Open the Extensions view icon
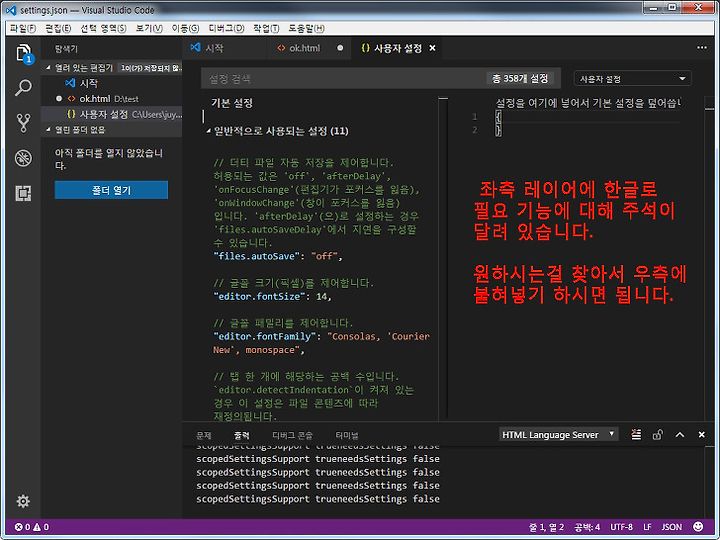The width and height of the screenshot is (720, 540). [23, 193]
